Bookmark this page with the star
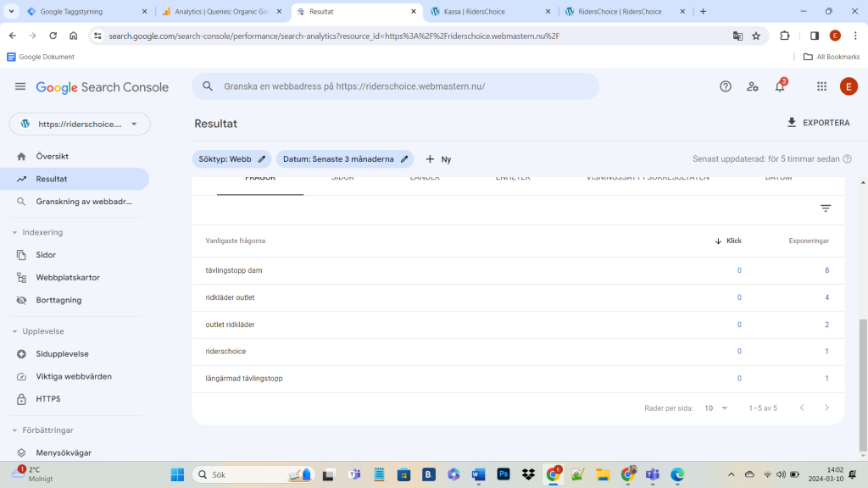 click(756, 36)
